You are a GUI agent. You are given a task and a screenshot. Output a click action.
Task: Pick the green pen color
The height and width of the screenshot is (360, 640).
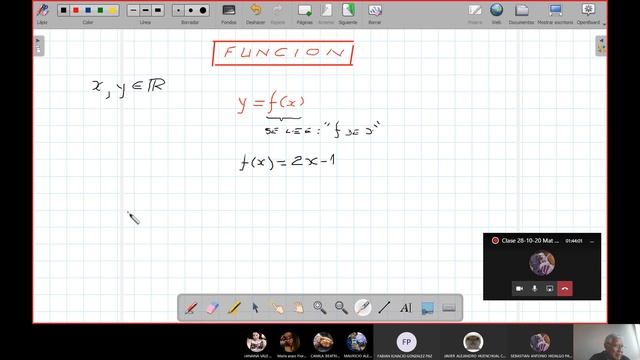pyautogui.click(x=100, y=10)
